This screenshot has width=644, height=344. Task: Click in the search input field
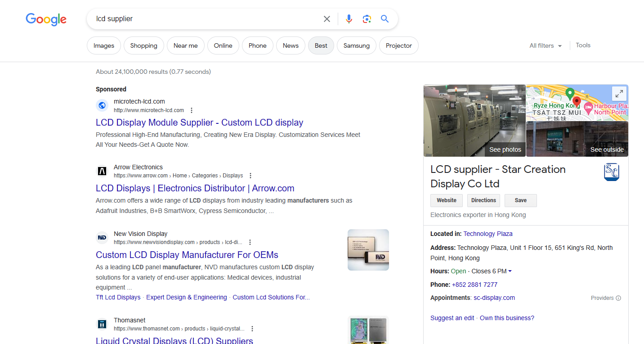207,19
